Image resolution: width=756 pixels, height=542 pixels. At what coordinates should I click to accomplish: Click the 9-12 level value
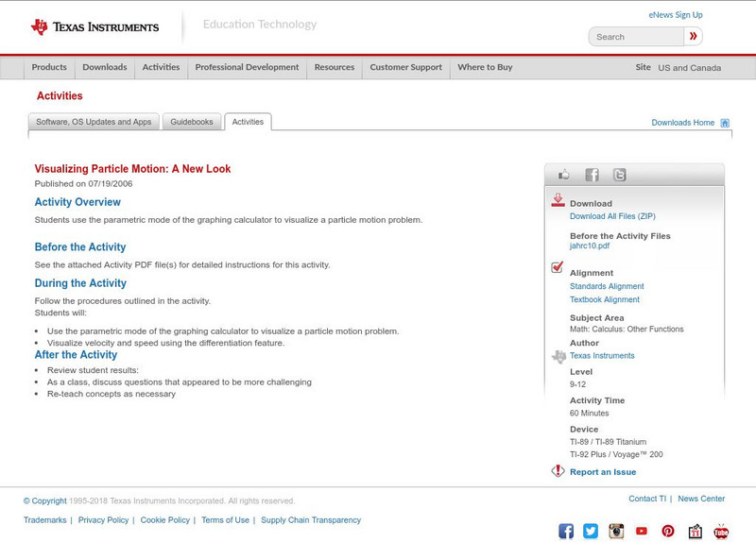pos(577,384)
